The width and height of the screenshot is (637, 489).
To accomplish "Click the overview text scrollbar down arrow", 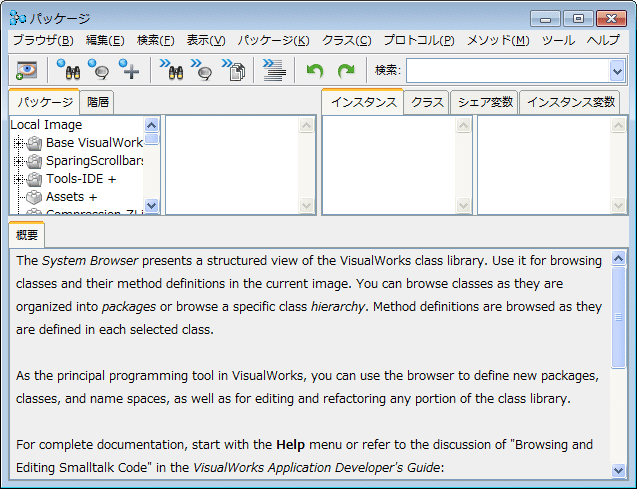I will click(x=619, y=470).
